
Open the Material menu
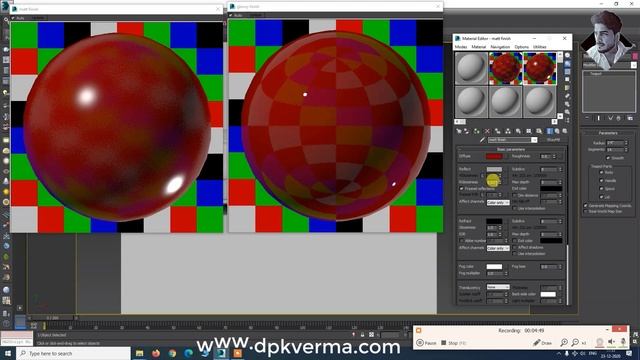478,47
